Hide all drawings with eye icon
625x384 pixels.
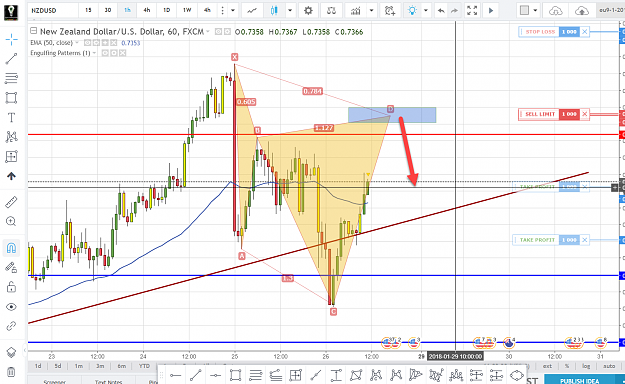(x=11, y=307)
